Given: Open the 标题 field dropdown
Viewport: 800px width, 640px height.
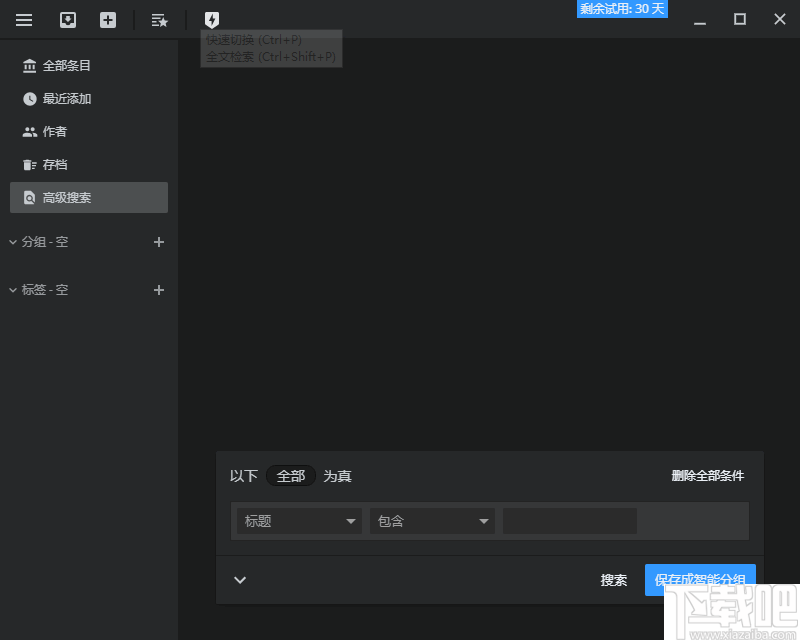Looking at the screenshot, I should (299, 521).
